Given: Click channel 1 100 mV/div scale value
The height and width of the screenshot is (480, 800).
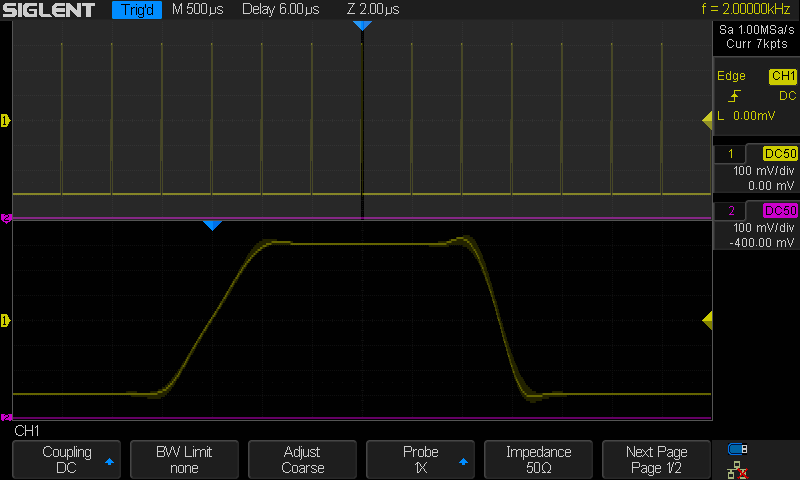Looking at the screenshot, I should point(763,171).
